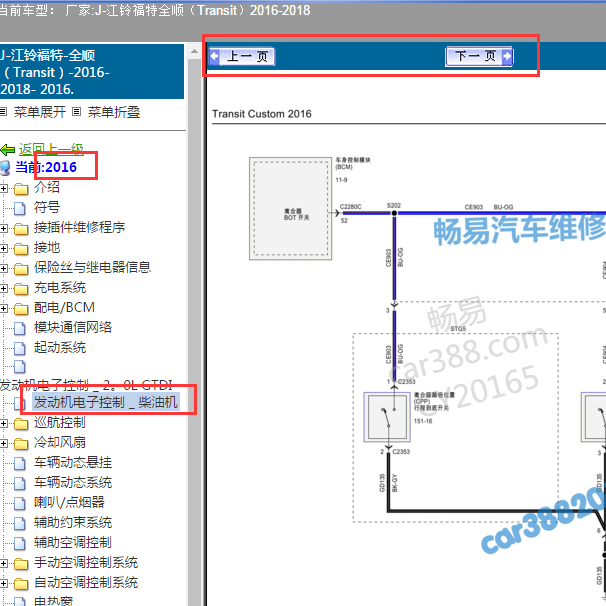The height and width of the screenshot is (606, 606).
Task: Expand the 巡航控制 folder node
Action: point(3,423)
